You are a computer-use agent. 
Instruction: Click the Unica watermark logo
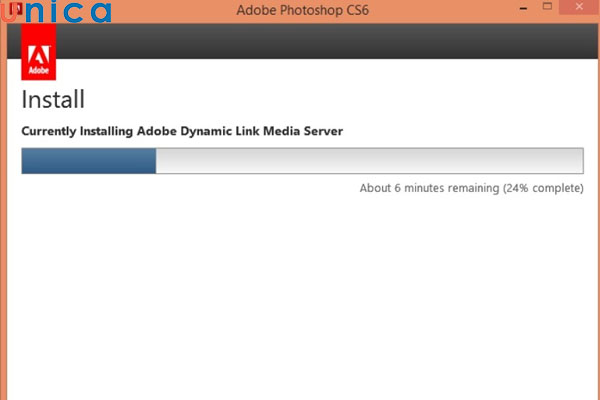(60, 13)
